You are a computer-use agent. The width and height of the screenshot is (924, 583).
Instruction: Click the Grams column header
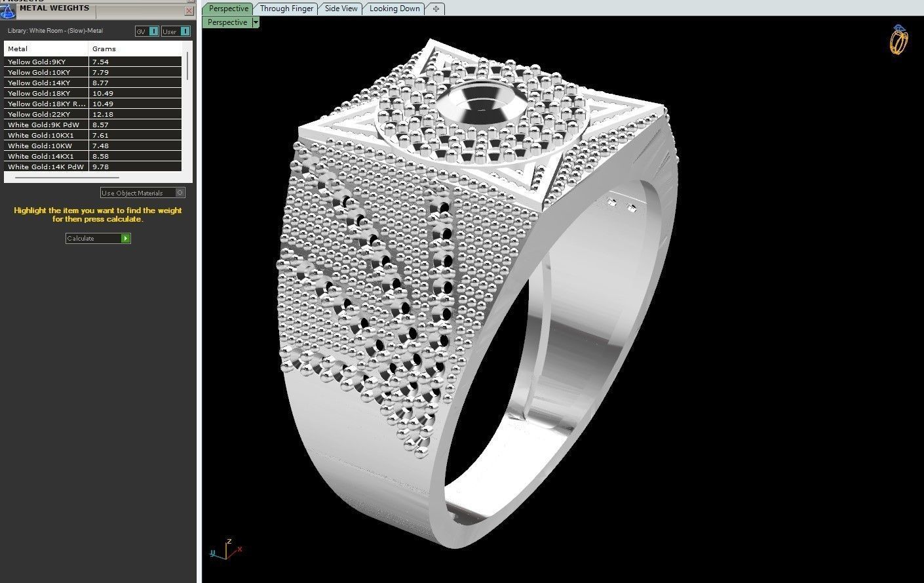tap(135, 49)
